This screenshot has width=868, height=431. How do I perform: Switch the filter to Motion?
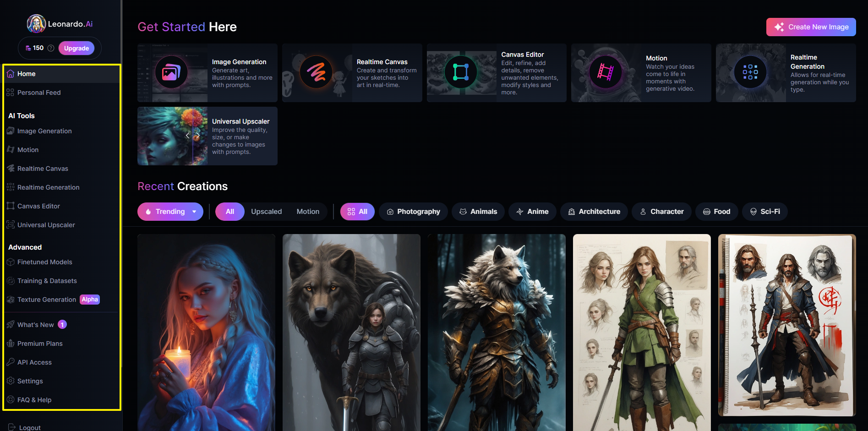tap(308, 212)
